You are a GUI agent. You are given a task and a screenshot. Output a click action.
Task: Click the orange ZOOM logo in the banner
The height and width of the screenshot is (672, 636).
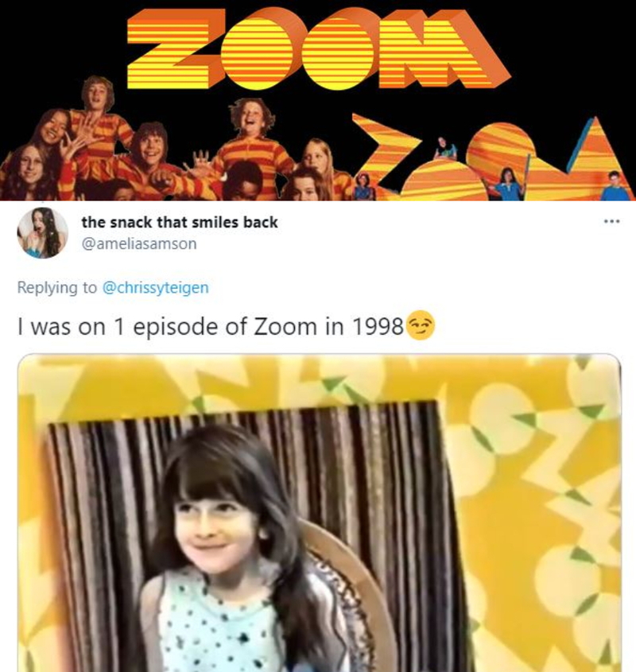pos(317,48)
